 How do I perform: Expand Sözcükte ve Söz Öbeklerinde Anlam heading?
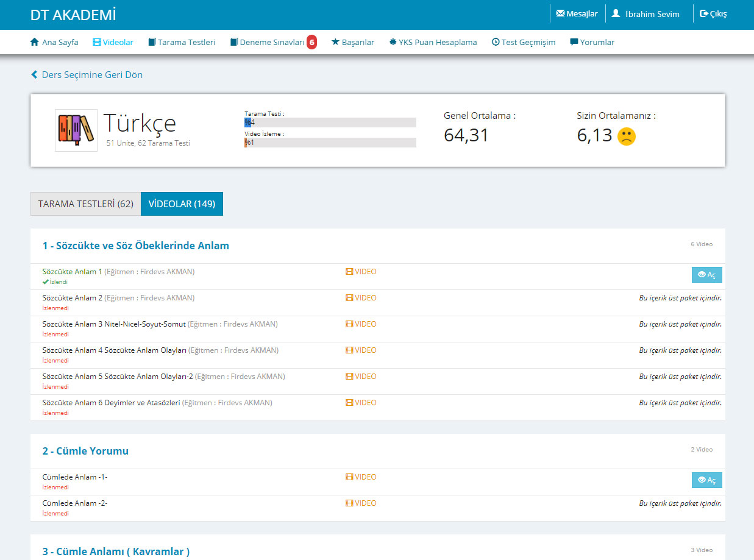[135, 246]
